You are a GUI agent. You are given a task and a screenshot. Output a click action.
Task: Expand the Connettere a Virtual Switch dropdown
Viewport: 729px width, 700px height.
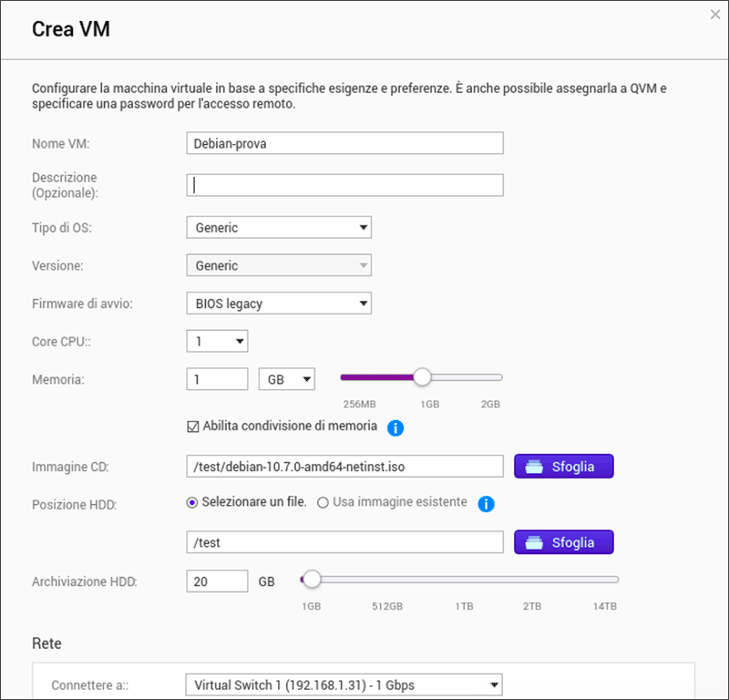pyautogui.click(x=344, y=685)
